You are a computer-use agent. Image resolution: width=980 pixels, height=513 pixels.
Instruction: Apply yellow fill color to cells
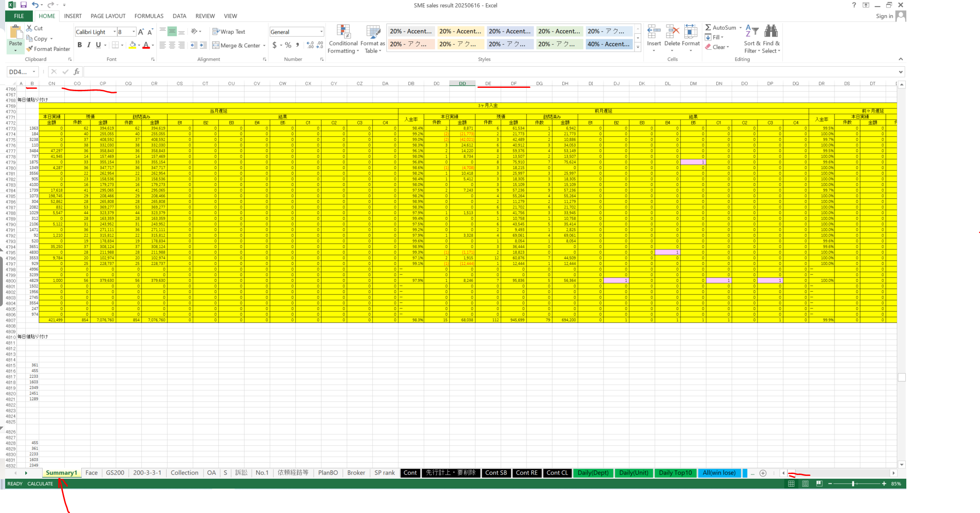pyautogui.click(x=133, y=45)
